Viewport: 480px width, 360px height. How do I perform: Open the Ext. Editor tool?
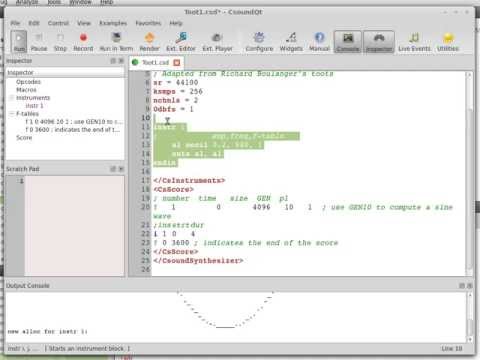(x=181, y=41)
